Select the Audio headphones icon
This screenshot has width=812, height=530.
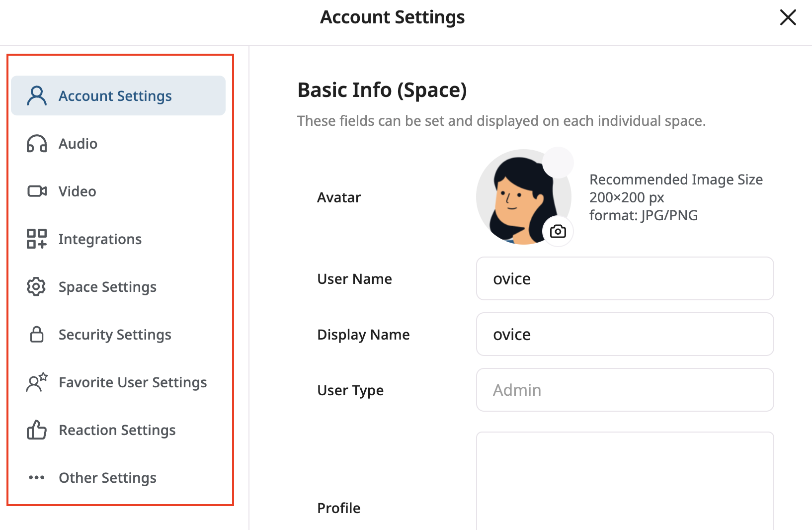pyautogui.click(x=36, y=144)
